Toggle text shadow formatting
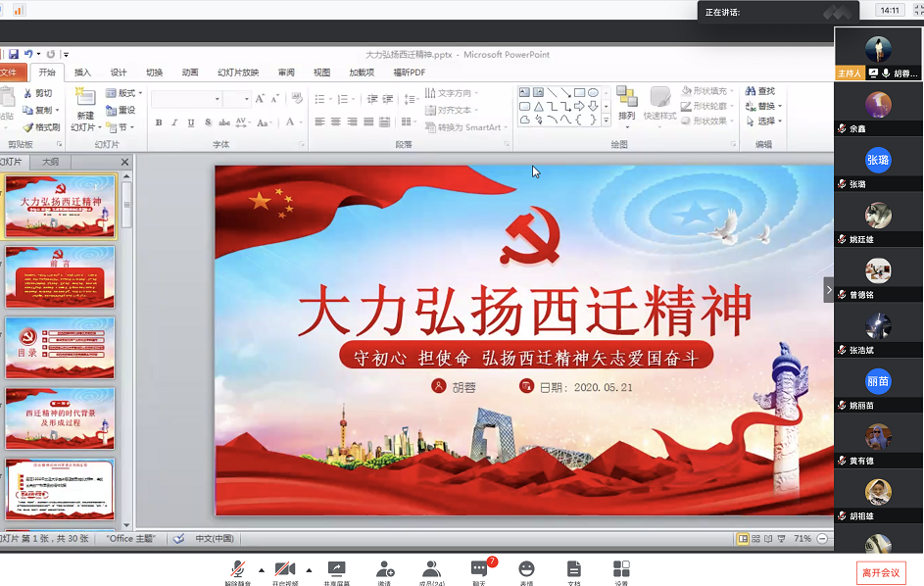 [208, 122]
